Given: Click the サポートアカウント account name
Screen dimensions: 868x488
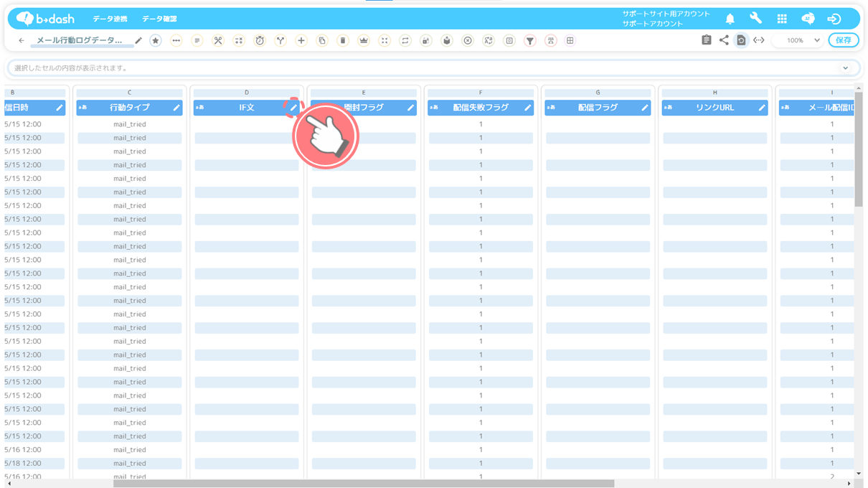Looking at the screenshot, I should [x=653, y=24].
